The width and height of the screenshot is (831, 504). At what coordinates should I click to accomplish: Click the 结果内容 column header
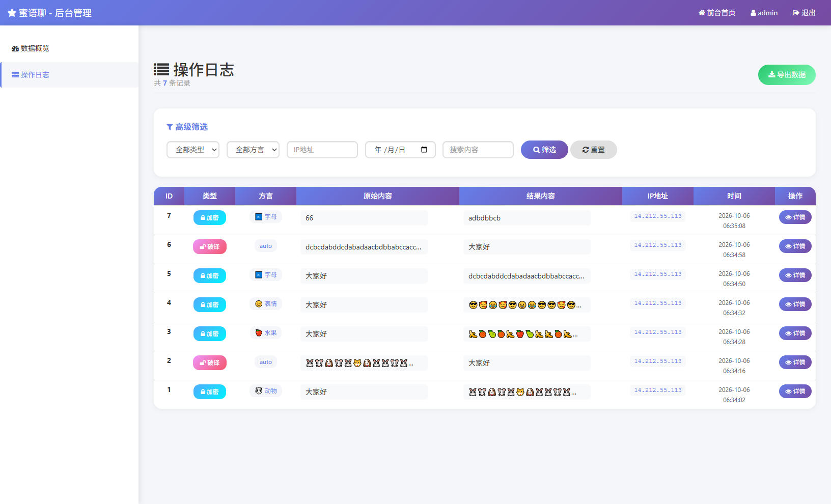541,196
